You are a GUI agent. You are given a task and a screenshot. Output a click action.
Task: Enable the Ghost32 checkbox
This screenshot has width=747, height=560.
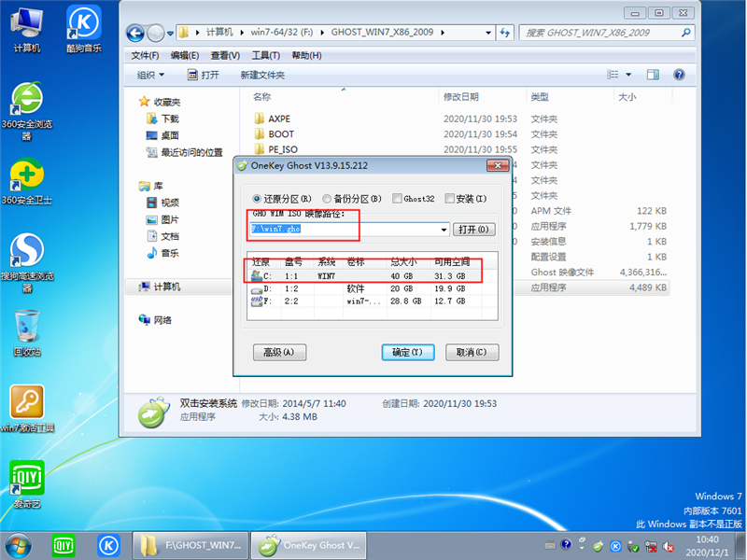tap(396, 199)
